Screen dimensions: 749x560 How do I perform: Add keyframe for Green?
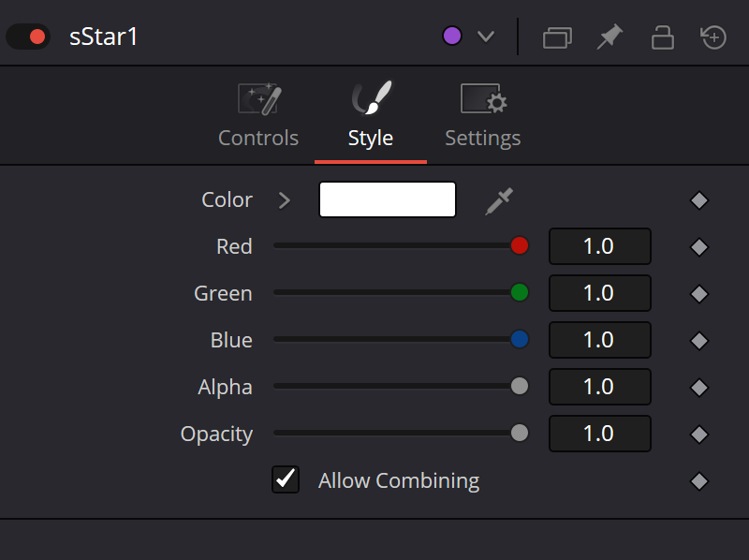pyautogui.click(x=699, y=294)
